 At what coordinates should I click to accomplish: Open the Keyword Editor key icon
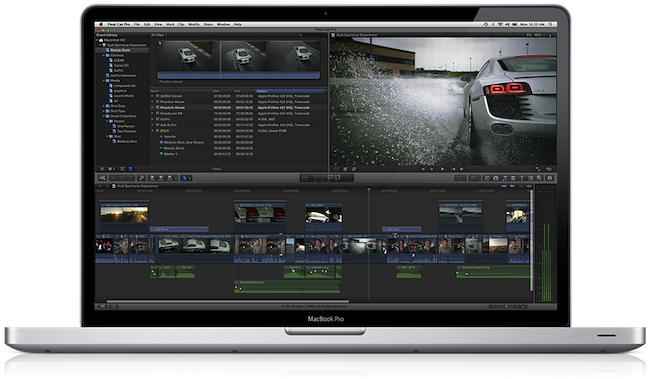[x=141, y=178]
